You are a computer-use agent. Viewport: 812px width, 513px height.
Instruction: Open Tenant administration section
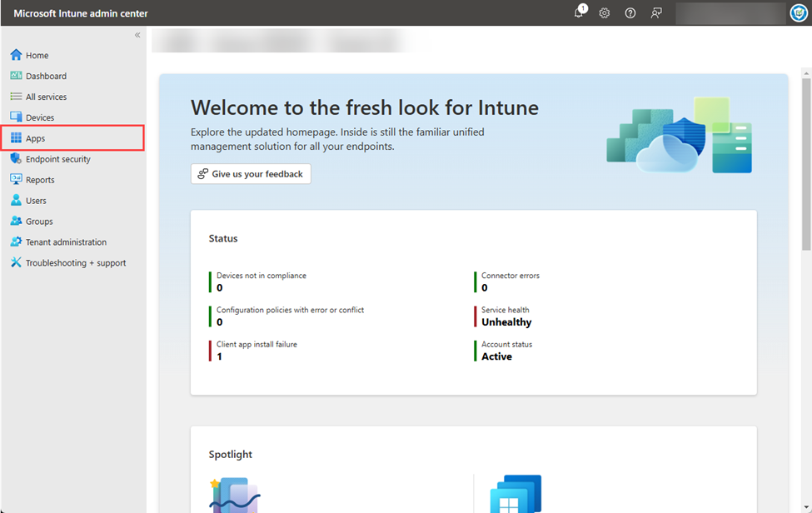coord(66,242)
